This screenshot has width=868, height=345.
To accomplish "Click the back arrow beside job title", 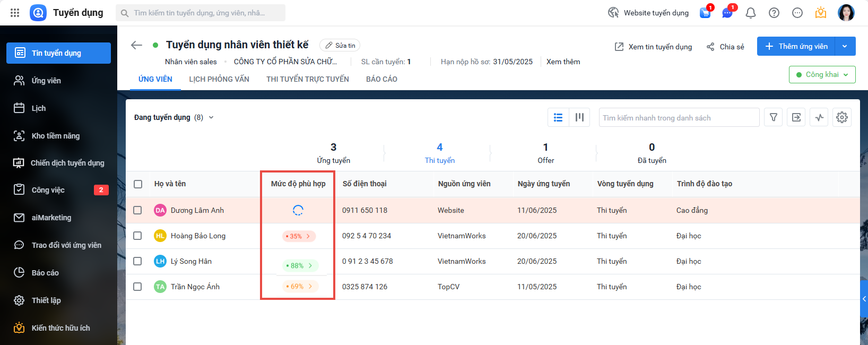I will (136, 45).
